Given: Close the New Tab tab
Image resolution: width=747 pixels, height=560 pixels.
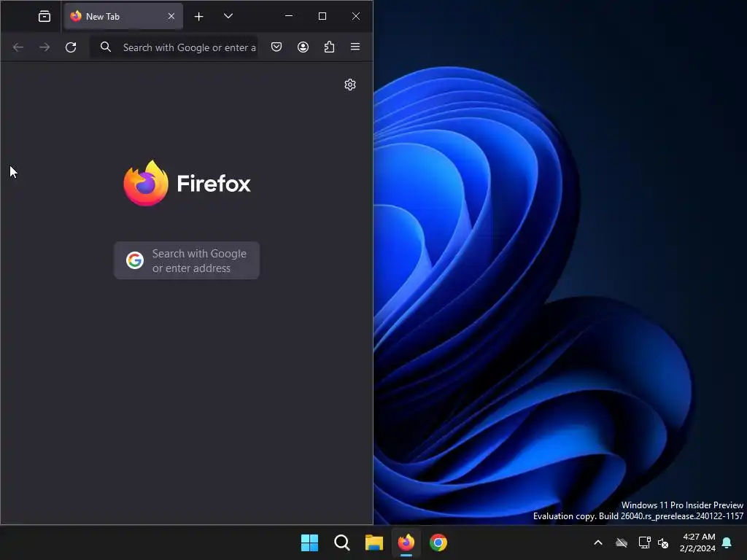Looking at the screenshot, I should (x=171, y=17).
